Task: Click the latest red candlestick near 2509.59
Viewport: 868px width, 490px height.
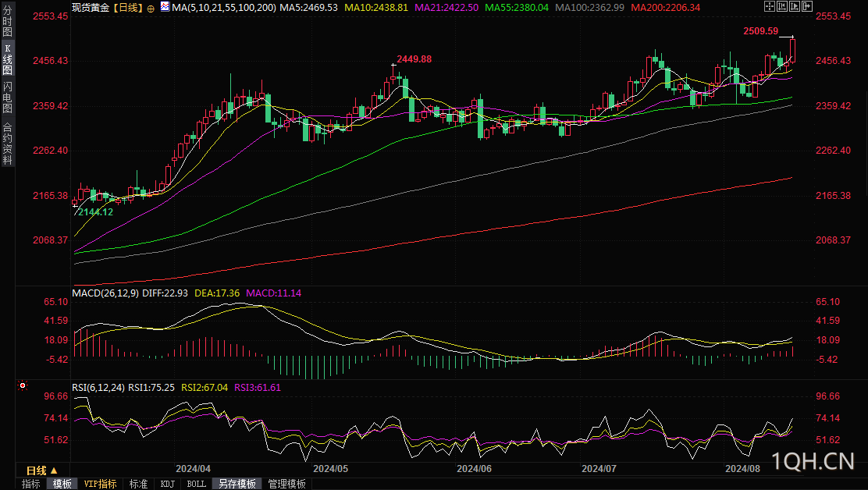Action: [x=793, y=51]
